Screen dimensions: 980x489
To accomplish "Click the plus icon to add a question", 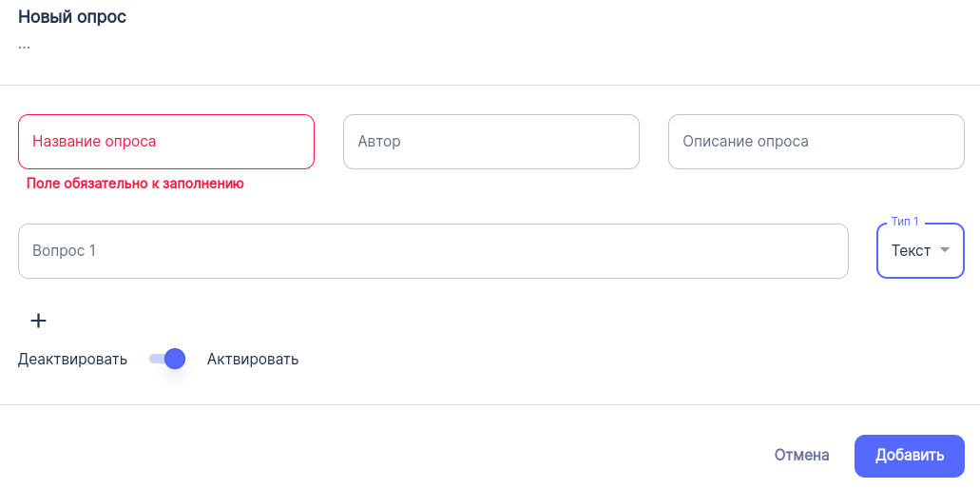I will pyautogui.click(x=38, y=321).
